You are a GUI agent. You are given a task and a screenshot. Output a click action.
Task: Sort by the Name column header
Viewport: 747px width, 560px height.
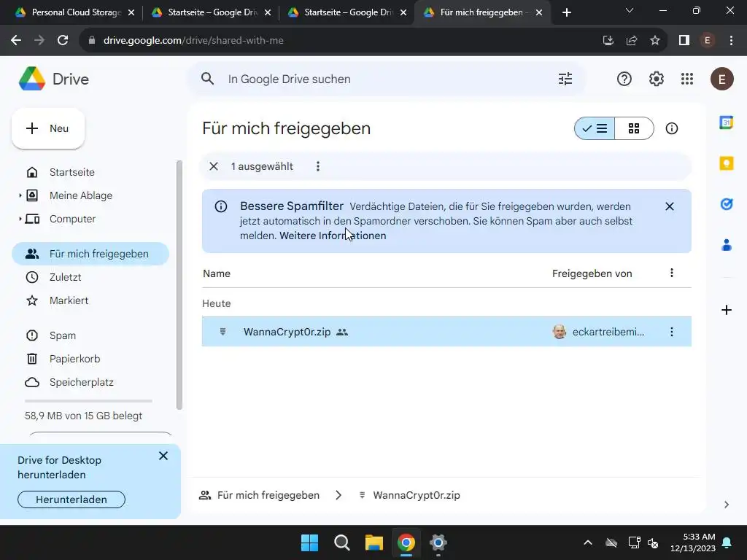point(217,274)
